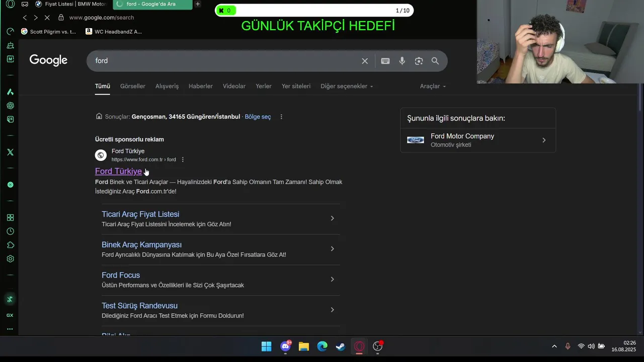Open GX Control speedometer icon in sidebar
This screenshot has height=362, width=644.
click(x=10, y=31)
